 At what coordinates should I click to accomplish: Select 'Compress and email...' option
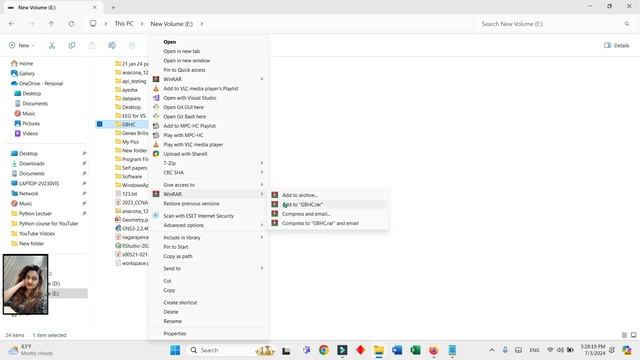pyautogui.click(x=328, y=214)
